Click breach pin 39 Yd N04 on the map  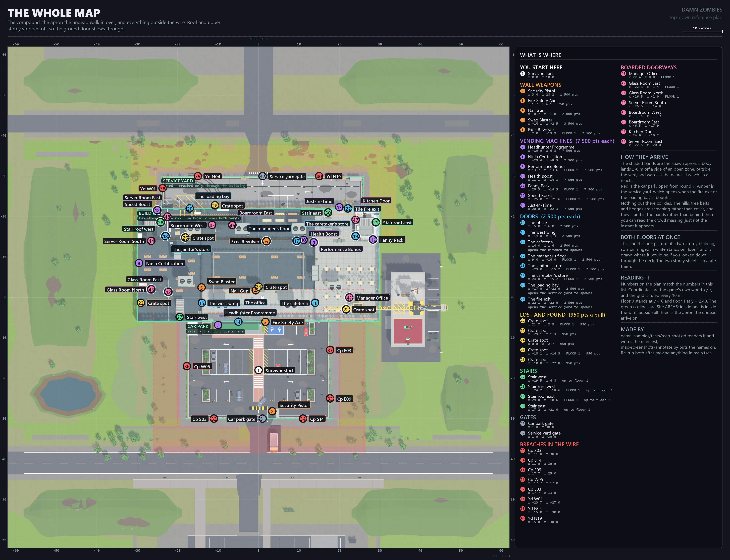198,176
